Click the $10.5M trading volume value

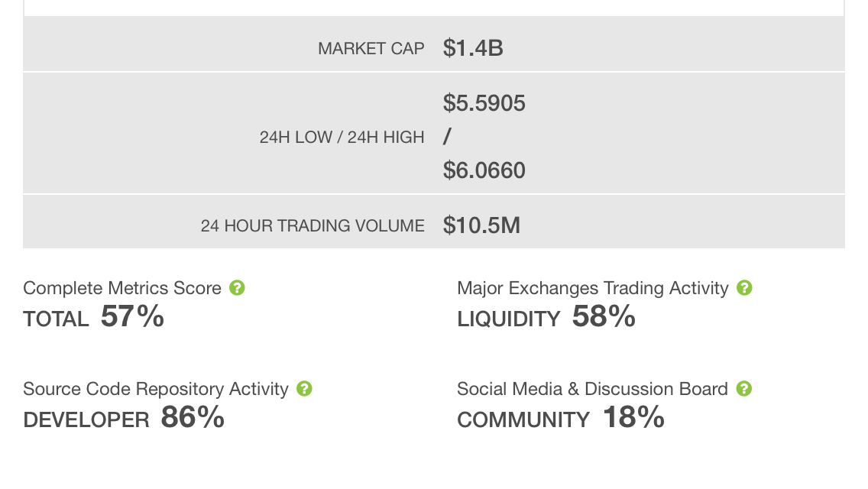click(481, 225)
